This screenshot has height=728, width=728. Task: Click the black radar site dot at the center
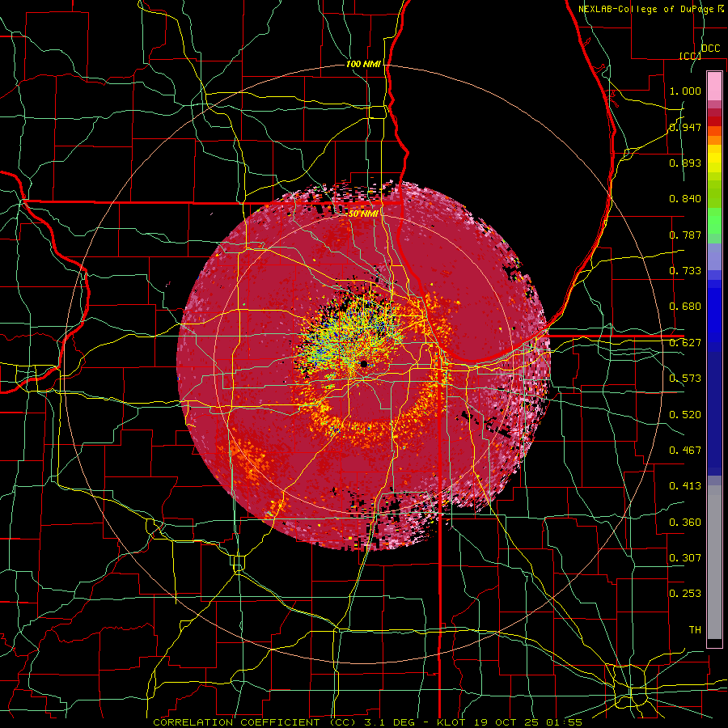pyautogui.click(x=364, y=363)
